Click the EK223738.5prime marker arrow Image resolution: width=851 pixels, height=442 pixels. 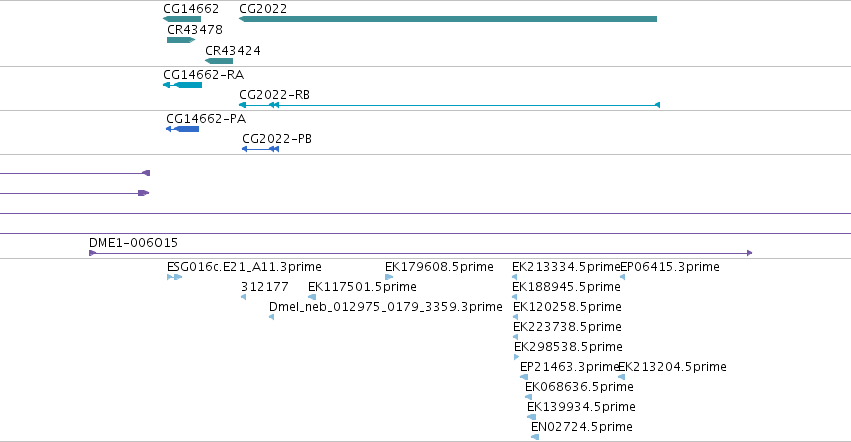(x=516, y=337)
